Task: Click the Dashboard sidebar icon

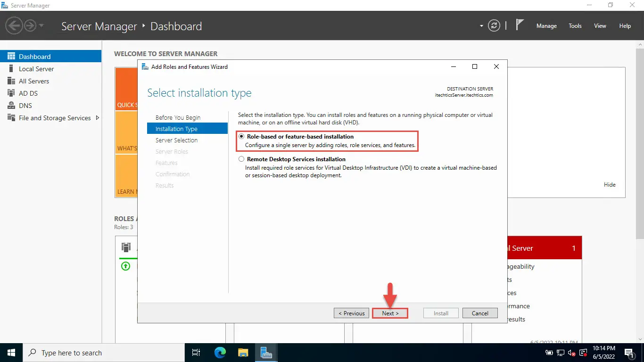Action: (x=11, y=56)
